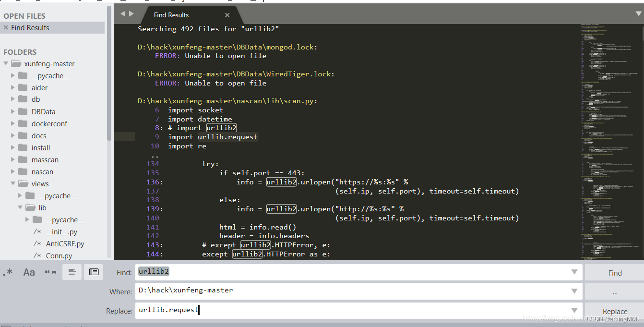Open Replace history dropdown arrow

pos(574,310)
